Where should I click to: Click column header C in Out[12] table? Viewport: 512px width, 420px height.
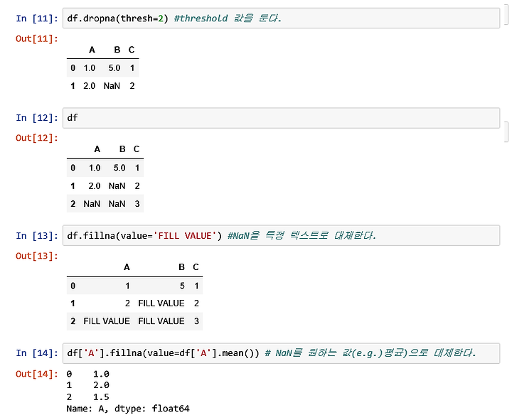click(x=137, y=149)
